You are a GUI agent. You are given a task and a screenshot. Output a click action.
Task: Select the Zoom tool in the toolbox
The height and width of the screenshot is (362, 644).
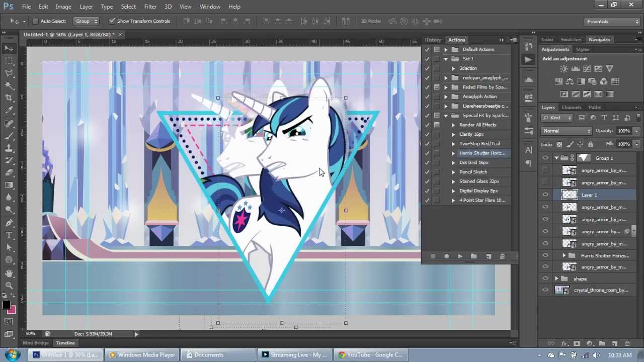click(9, 285)
